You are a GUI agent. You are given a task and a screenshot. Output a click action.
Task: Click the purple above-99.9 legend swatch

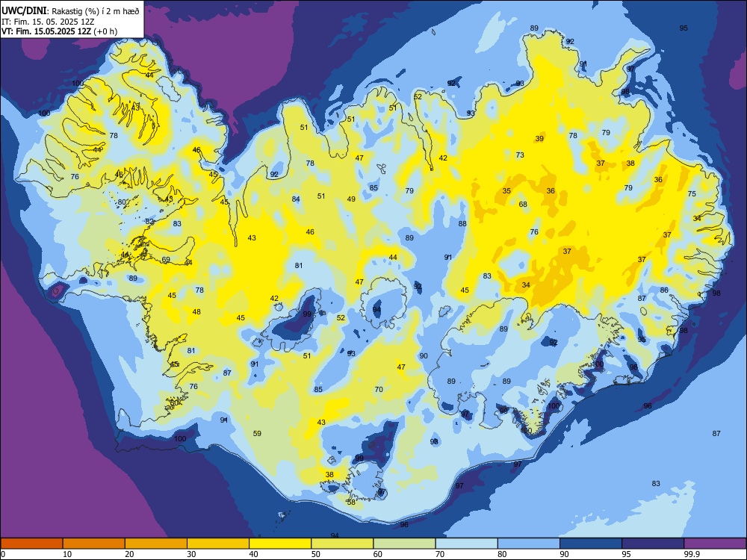tap(715, 544)
